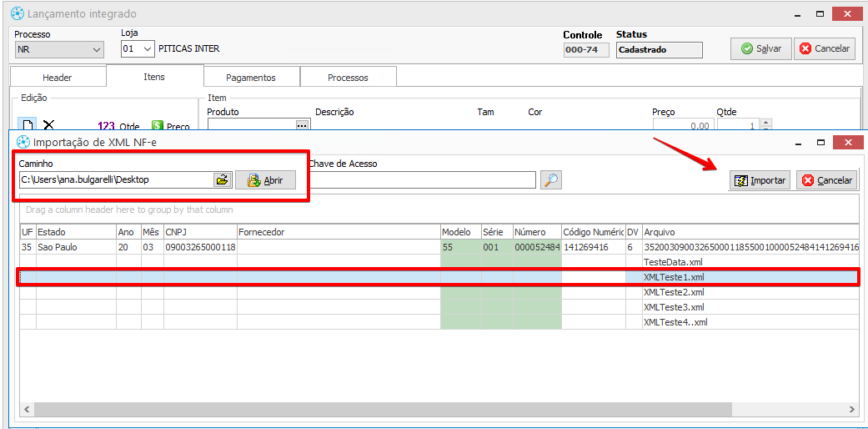Go to the Processos tab

[348, 77]
